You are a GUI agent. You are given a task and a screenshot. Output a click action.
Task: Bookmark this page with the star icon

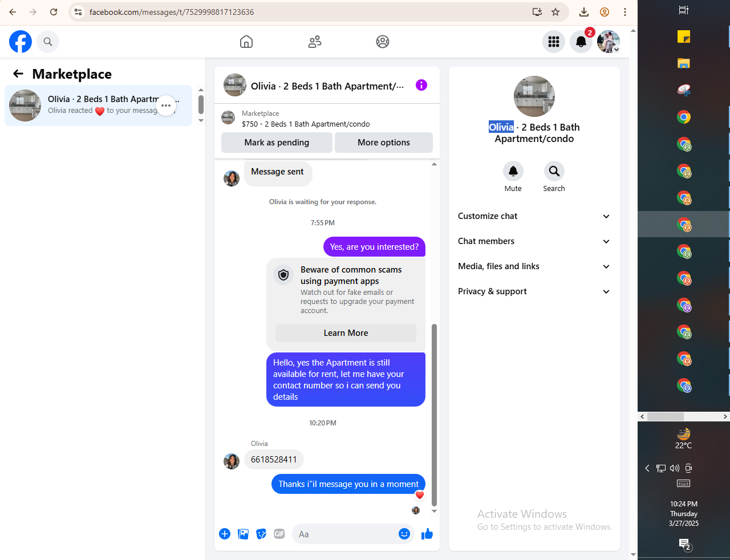(555, 12)
